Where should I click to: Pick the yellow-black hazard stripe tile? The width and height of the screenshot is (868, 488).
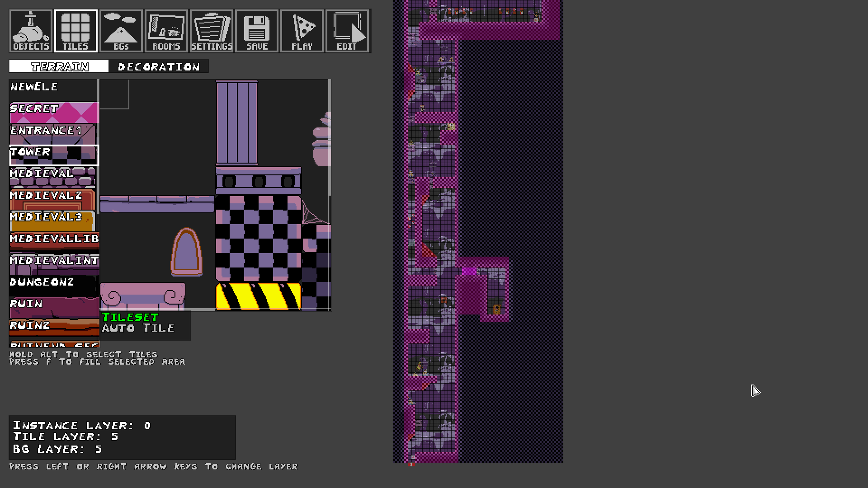[x=258, y=296]
